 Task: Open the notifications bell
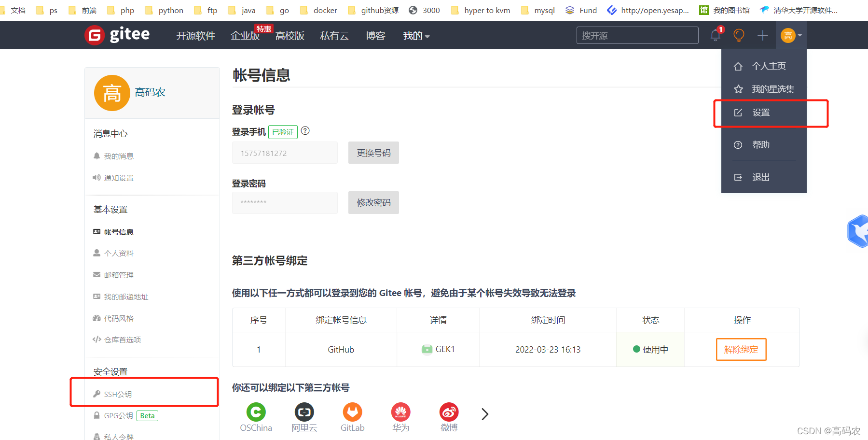click(x=716, y=35)
